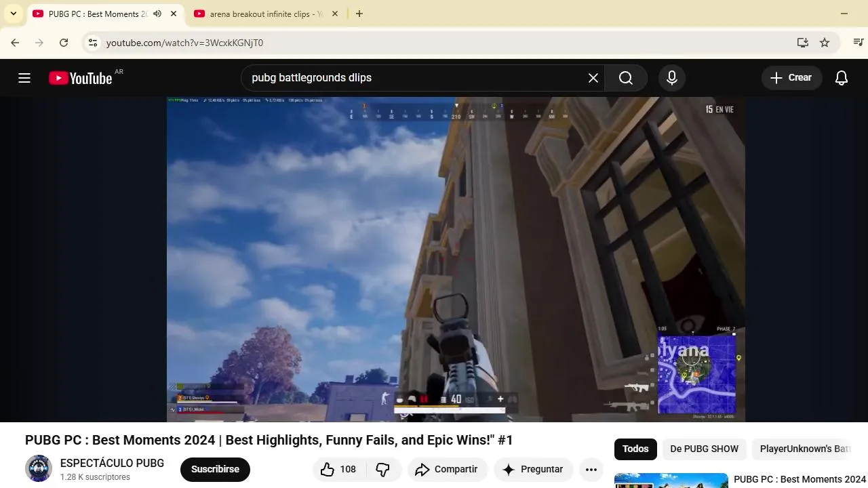
Task: Click the Crear button
Action: pyautogui.click(x=791, y=78)
